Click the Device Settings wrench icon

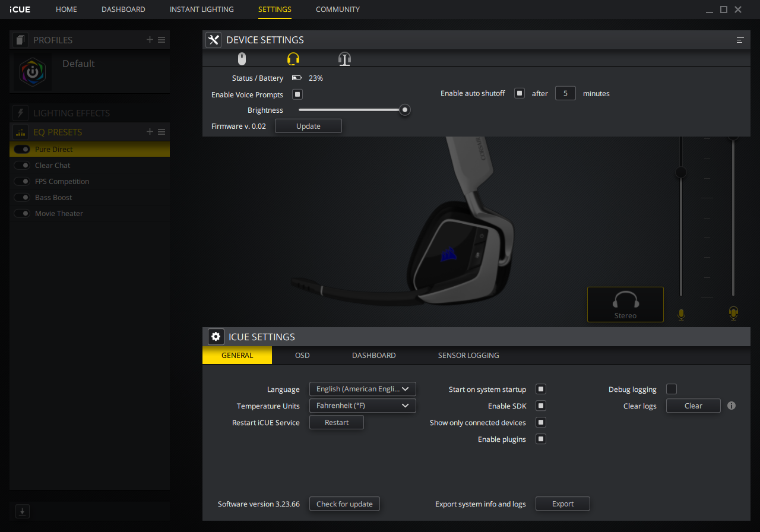click(x=213, y=40)
